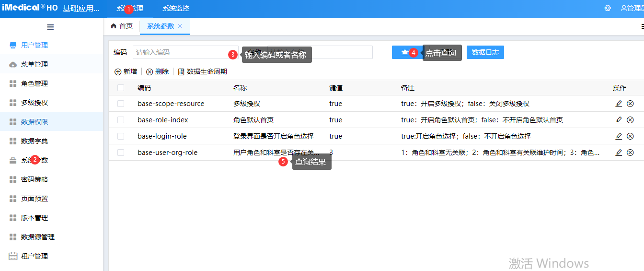
Task: Click the 编码 column header
Action: tap(144, 88)
